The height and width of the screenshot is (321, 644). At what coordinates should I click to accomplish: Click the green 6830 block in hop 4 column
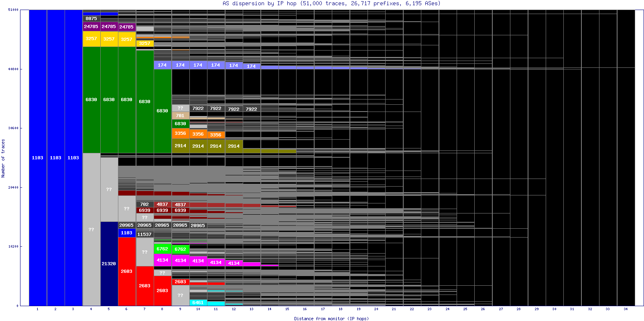pyautogui.click(x=91, y=100)
